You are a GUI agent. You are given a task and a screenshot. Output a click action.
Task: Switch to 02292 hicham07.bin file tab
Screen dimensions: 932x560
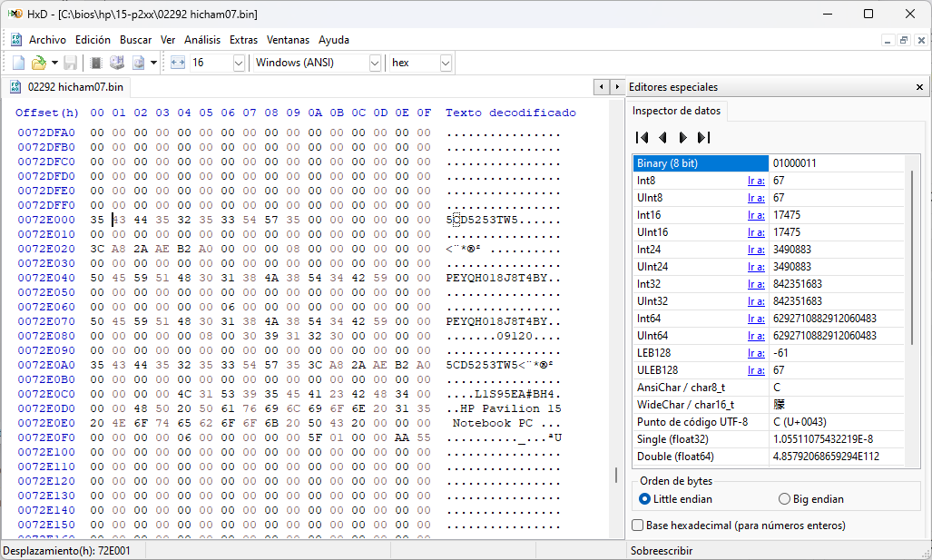click(x=67, y=87)
